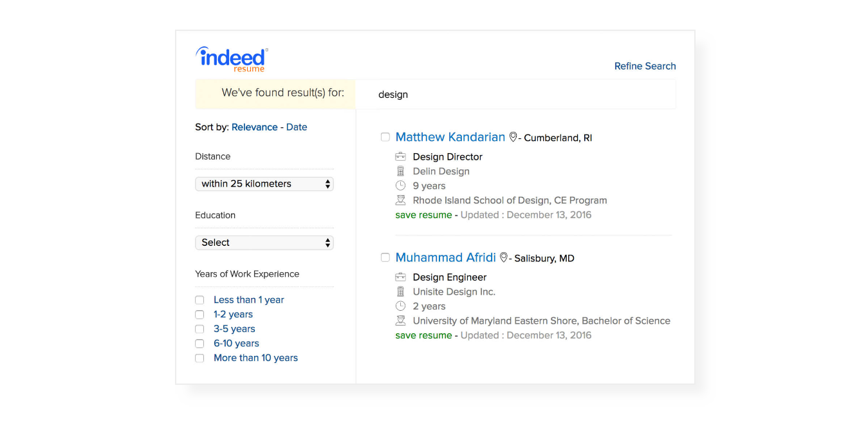868x426 pixels.
Task: Click clock icon next to 9 years
Action: pos(400,185)
